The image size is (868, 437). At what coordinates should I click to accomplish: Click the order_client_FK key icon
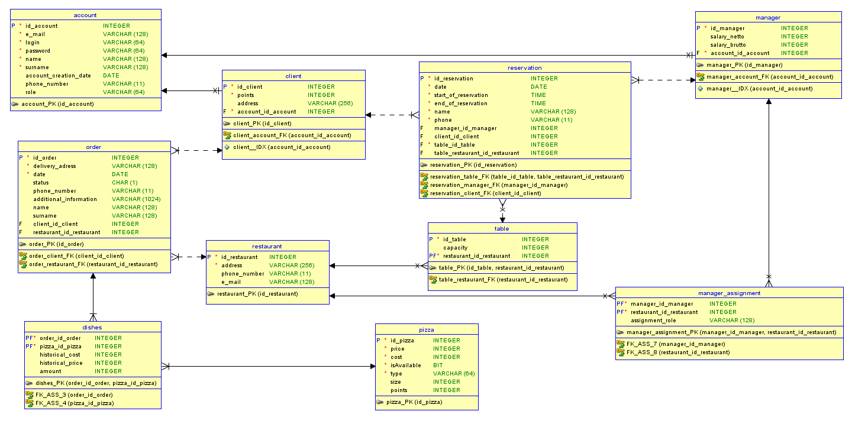[x=23, y=256]
